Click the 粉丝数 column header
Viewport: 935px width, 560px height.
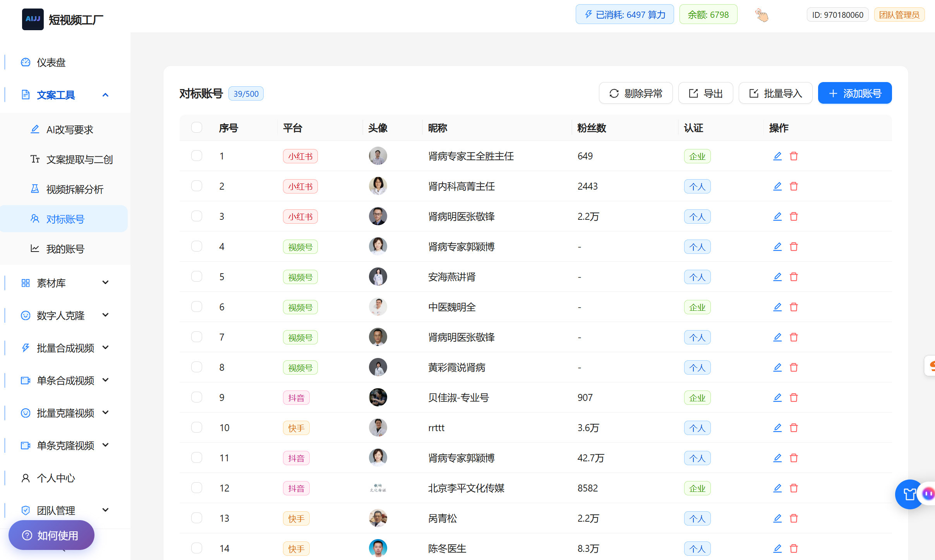coord(592,128)
